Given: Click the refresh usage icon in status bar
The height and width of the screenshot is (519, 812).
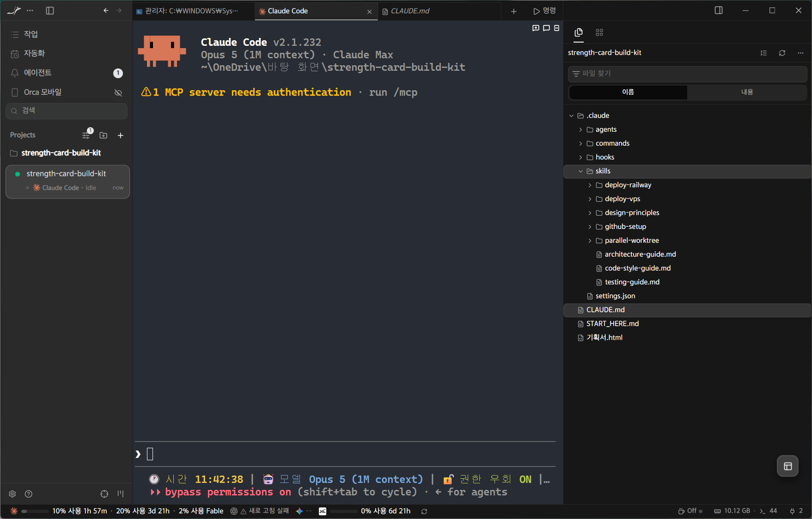Looking at the screenshot, I should point(424,511).
